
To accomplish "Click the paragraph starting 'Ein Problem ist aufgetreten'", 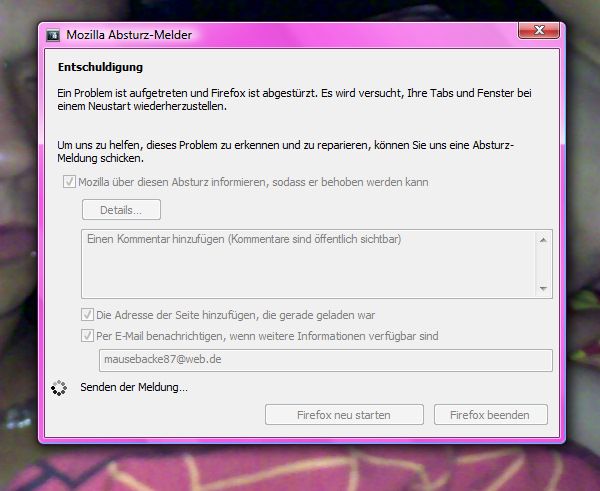I will [x=294, y=100].
